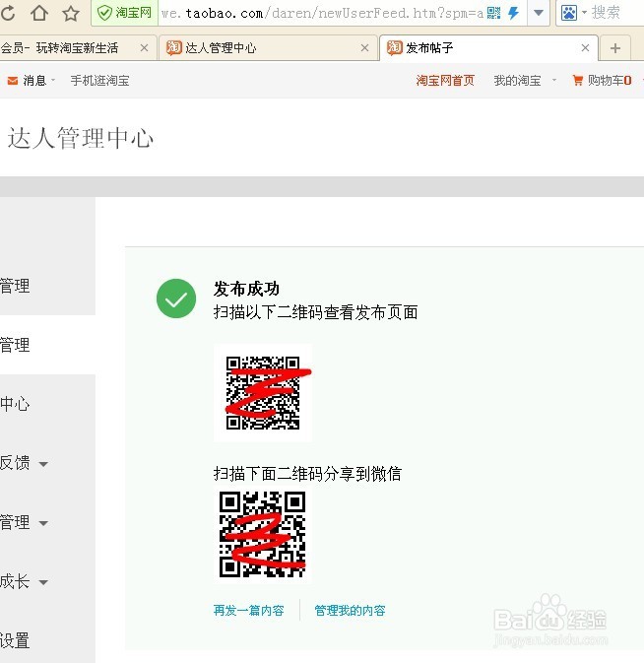Open a new tab with plus button
This screenshot has width=644, height=663.
coord(615,48)
